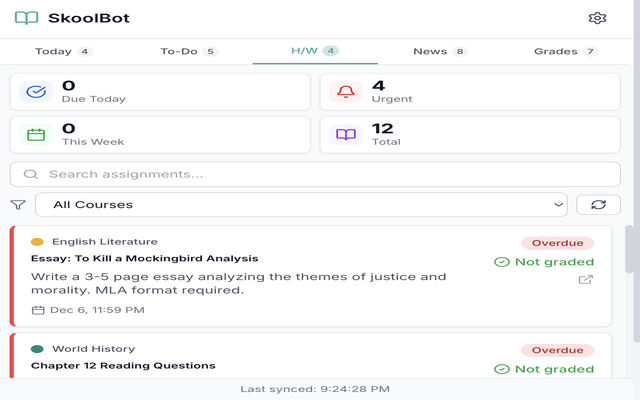Open settings via the gear icon
The width and height of the screenshot is (640, 400).
click(x=597, y=18)
